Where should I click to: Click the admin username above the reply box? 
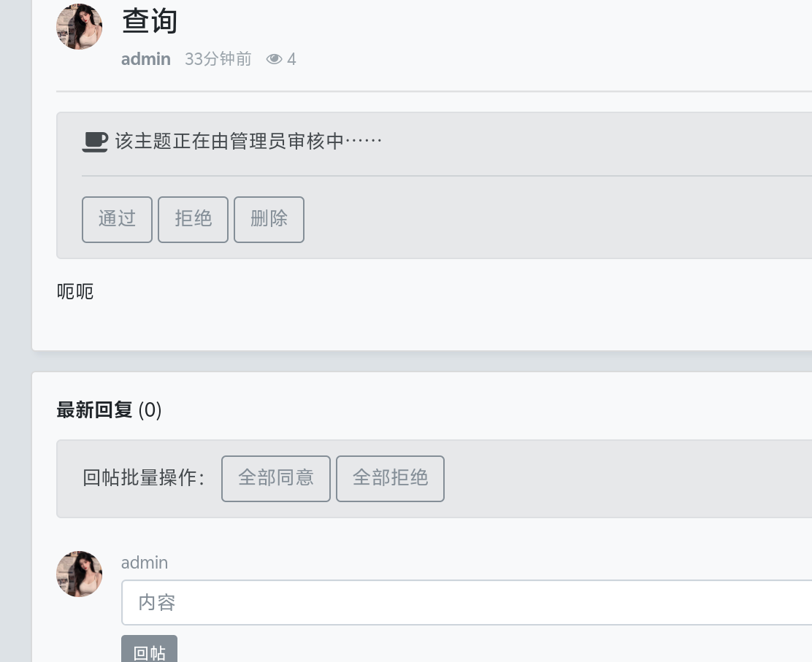tap(145, 563)
